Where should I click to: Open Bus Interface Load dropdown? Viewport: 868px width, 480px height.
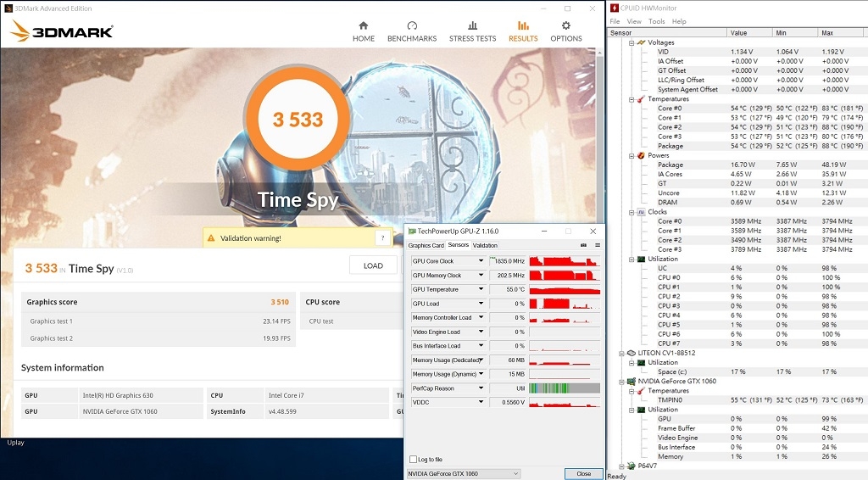click(x=481, y=345)
